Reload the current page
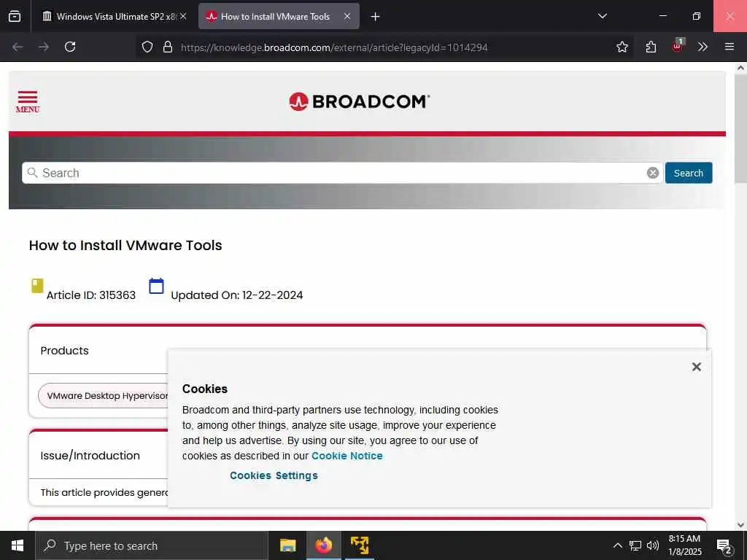The image size is (747, 560). (x=70, y=47)
